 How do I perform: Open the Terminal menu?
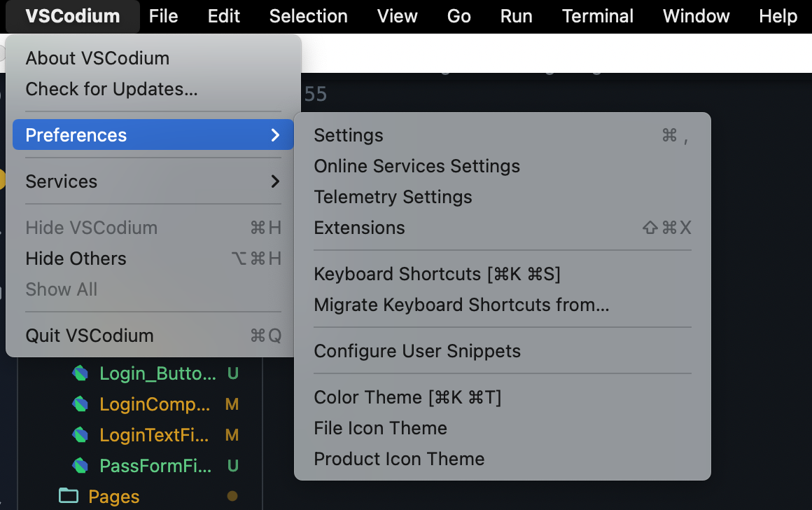598,17
